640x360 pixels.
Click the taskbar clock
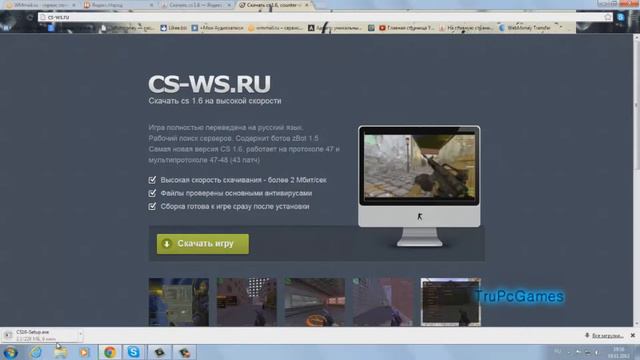(619, 353)
